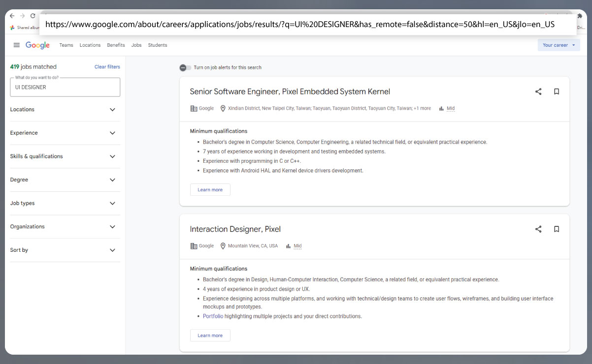The height and width of the screenshot is (364, 592).
Task: Click the company building icon on Interaction Designer card
Action: (194, 246)
